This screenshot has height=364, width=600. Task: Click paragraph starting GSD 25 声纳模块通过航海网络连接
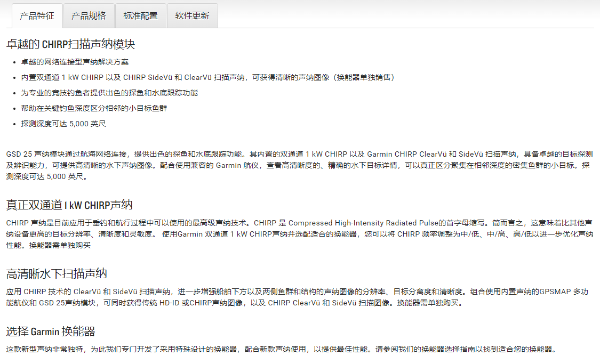(300, 165)
